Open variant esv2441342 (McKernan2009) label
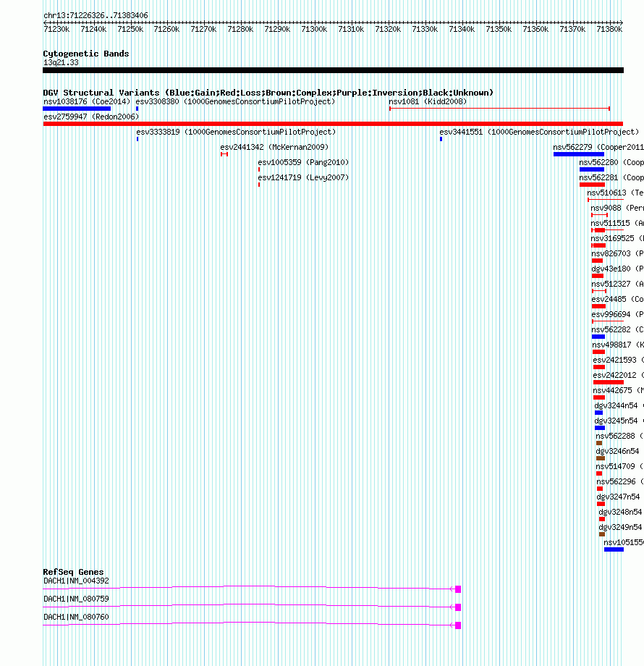The image size is (644, 666). [274, 148]
